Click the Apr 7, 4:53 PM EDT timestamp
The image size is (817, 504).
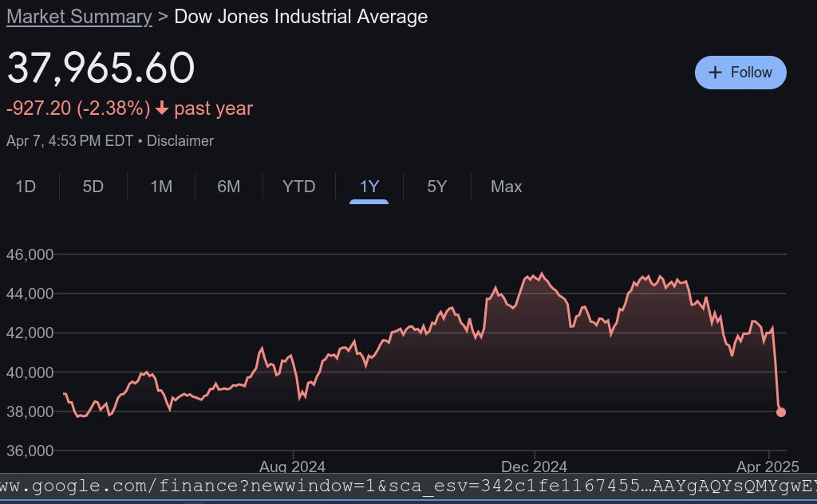(x=70, y=140)
